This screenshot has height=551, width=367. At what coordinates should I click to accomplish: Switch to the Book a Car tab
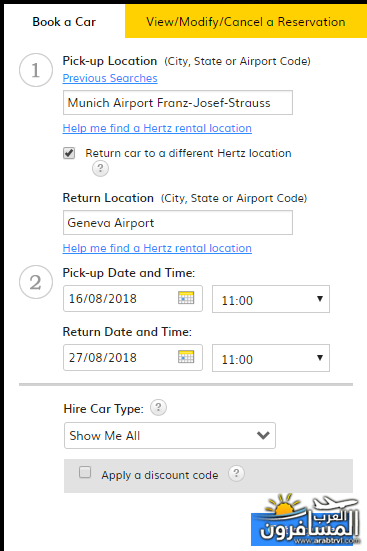pyautogui.click(x=64, y=21)
